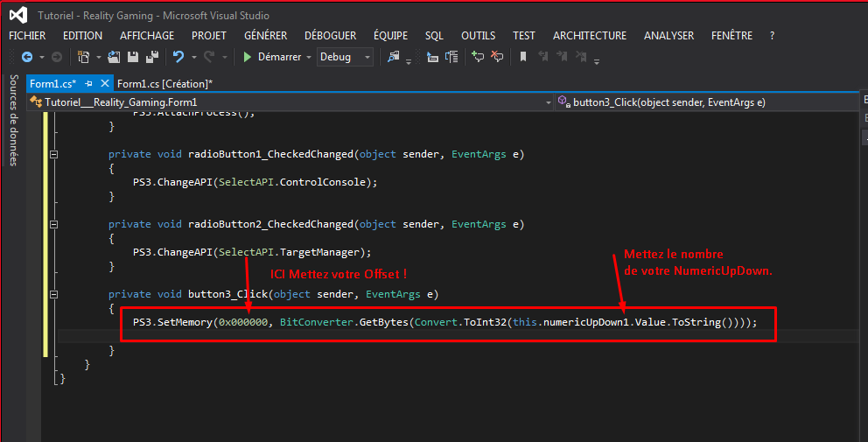Open the Undo history dropdown arrow
The width and height of the screenshot is (868, 442).
pos(193,57)
